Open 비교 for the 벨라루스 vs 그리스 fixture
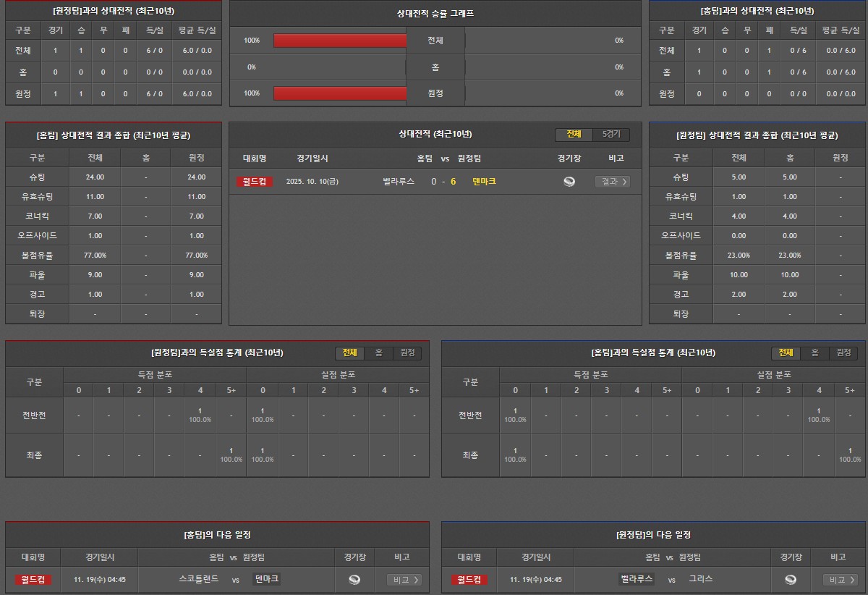Screen dimensions: 868x595 coord(840,579)
